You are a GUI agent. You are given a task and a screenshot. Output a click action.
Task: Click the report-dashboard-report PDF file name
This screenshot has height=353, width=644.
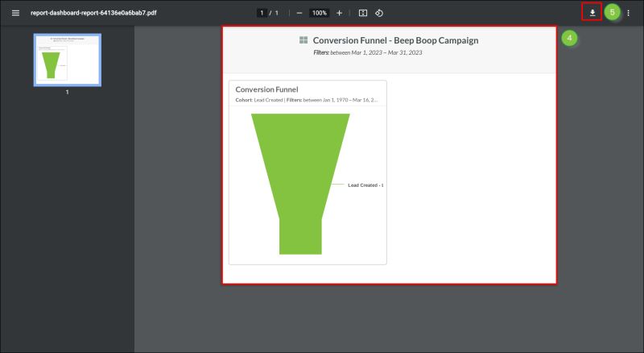click(93, 13)
